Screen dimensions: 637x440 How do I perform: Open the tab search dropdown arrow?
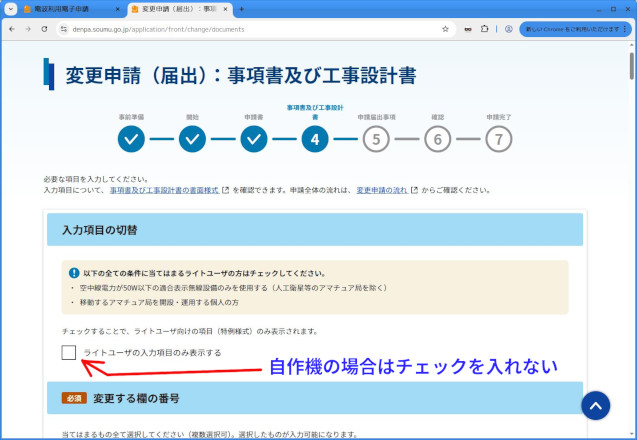pos(11,9)
